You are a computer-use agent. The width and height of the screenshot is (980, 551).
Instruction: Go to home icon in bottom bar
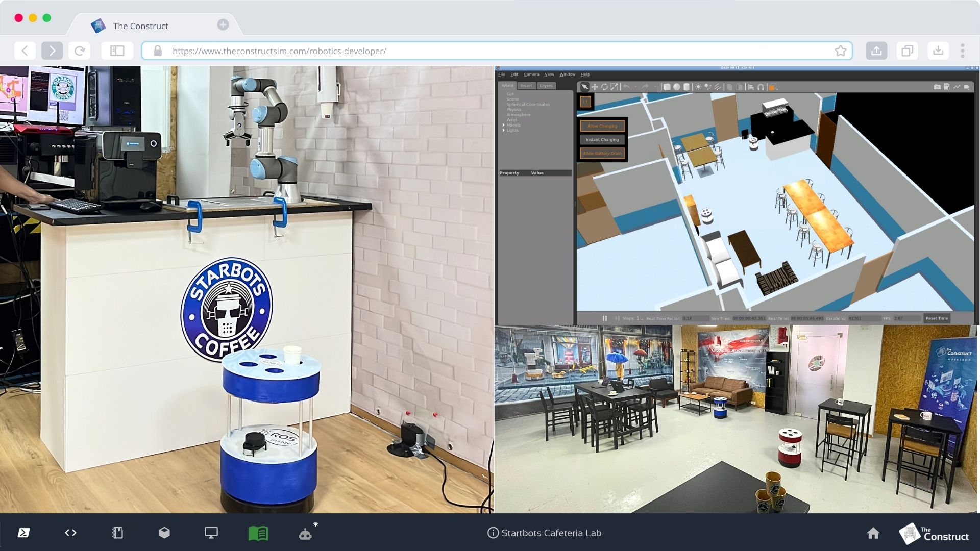click(x=873, y=533)
